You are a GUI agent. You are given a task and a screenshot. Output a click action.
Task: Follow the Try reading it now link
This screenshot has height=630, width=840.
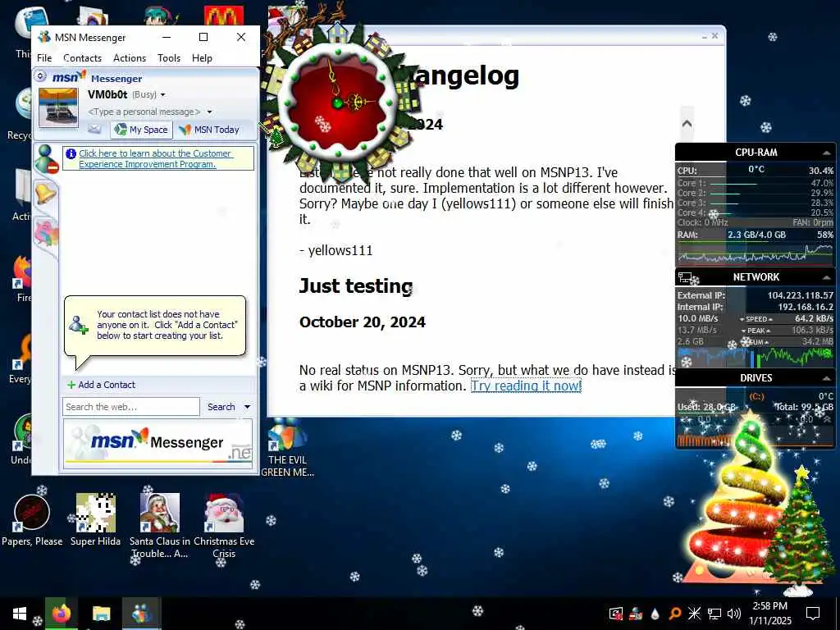pyautogui.click(x=526, y=386)
